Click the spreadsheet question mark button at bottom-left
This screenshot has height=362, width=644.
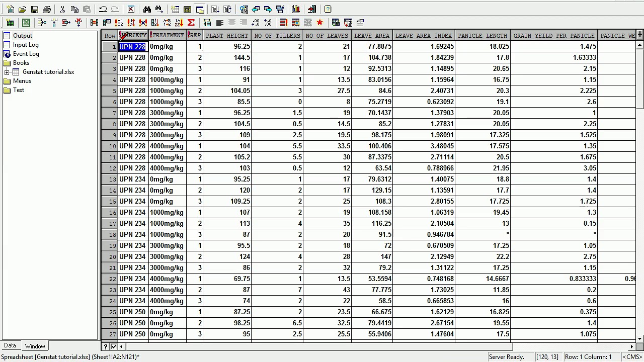[106, 346]
